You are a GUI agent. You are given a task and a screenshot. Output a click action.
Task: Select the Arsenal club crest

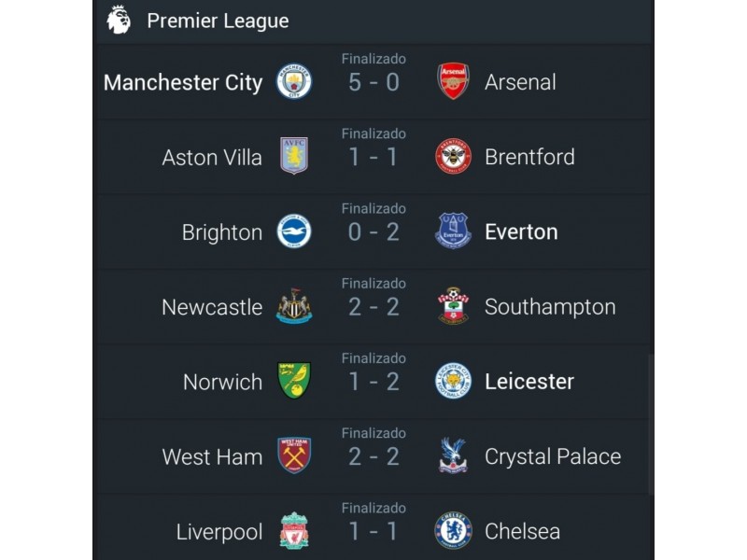453,81
